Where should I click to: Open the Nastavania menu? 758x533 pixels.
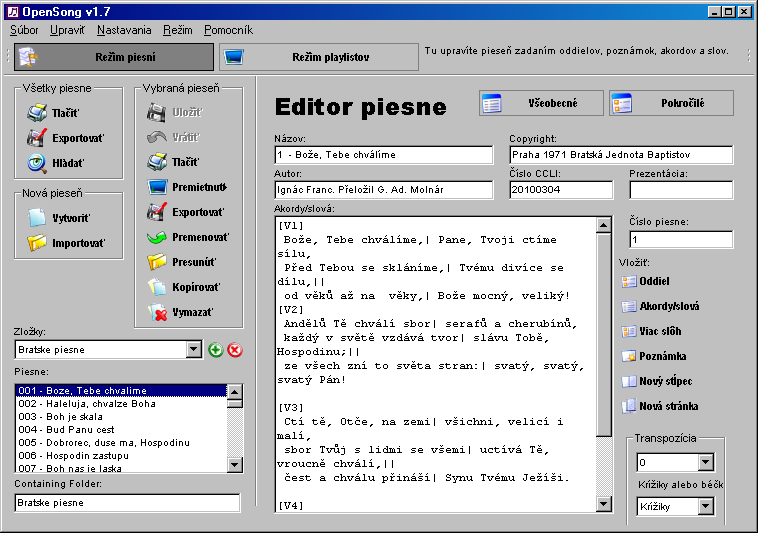[124, 30]
